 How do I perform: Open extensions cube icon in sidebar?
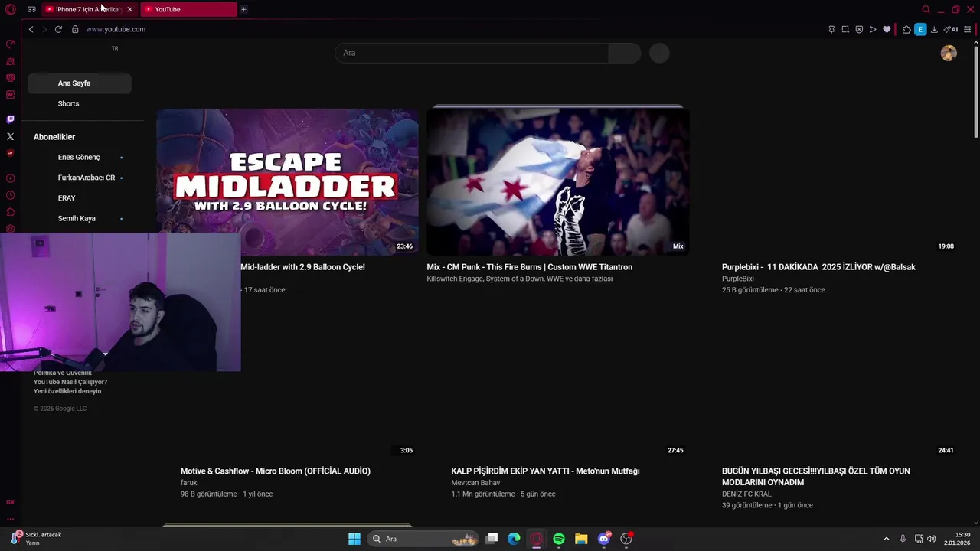[10, 212]
